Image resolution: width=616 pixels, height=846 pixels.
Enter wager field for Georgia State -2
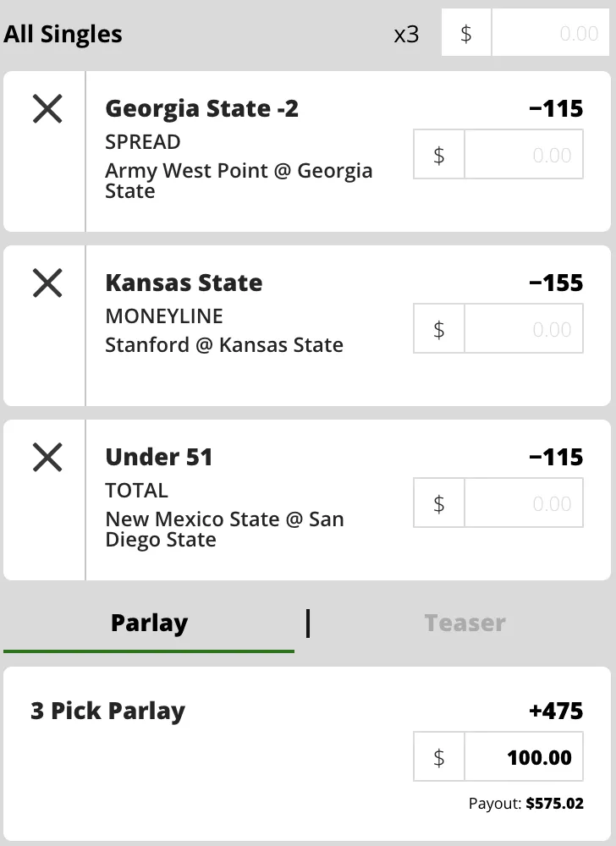point(523,155)
